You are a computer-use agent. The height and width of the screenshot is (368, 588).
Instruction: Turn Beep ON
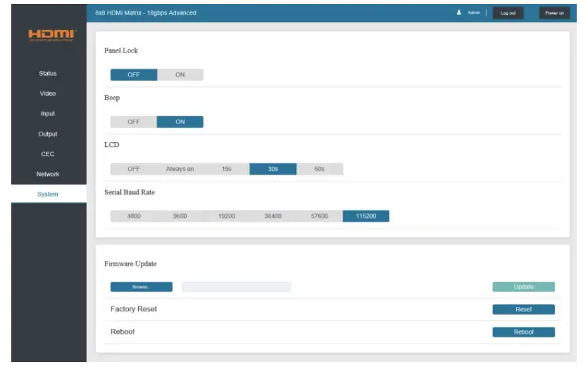pyautogui.click(x=180, y=122)
